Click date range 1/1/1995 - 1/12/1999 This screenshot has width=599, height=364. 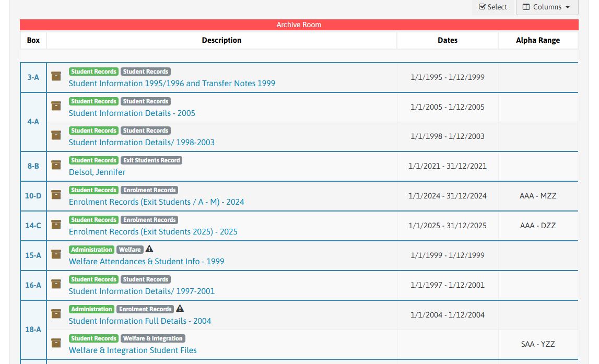point(448,77)
